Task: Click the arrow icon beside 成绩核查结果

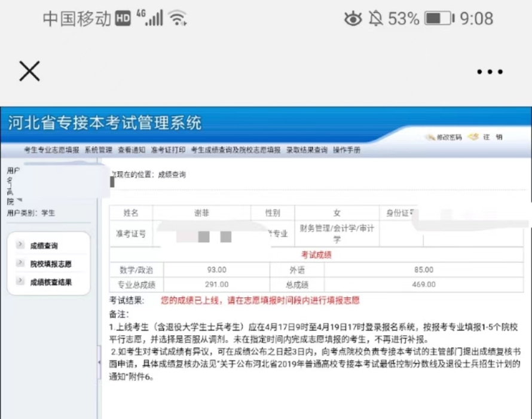Action: tap(20, 281)
